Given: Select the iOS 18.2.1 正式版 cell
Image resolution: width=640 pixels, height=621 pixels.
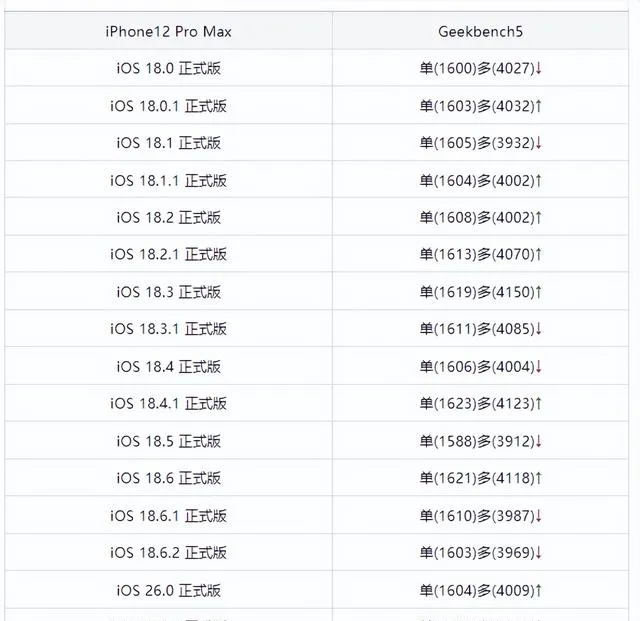Looking at the screenshot, I should click(168, 254).
